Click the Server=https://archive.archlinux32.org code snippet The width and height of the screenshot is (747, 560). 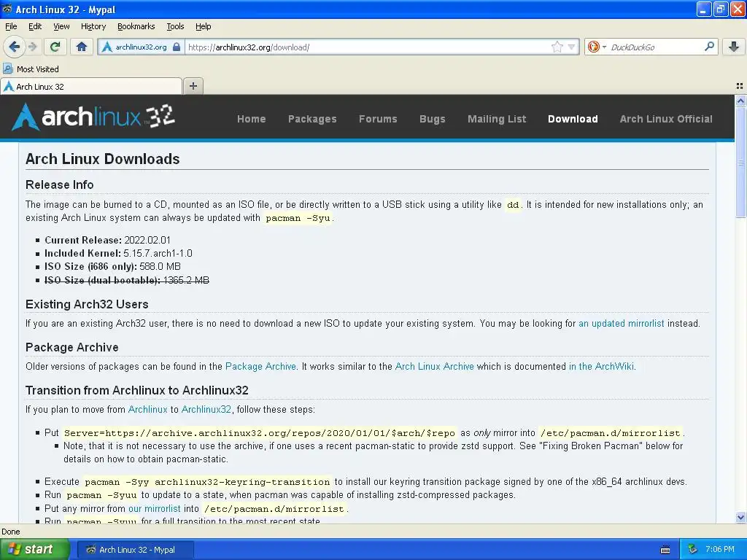(260, 433)
